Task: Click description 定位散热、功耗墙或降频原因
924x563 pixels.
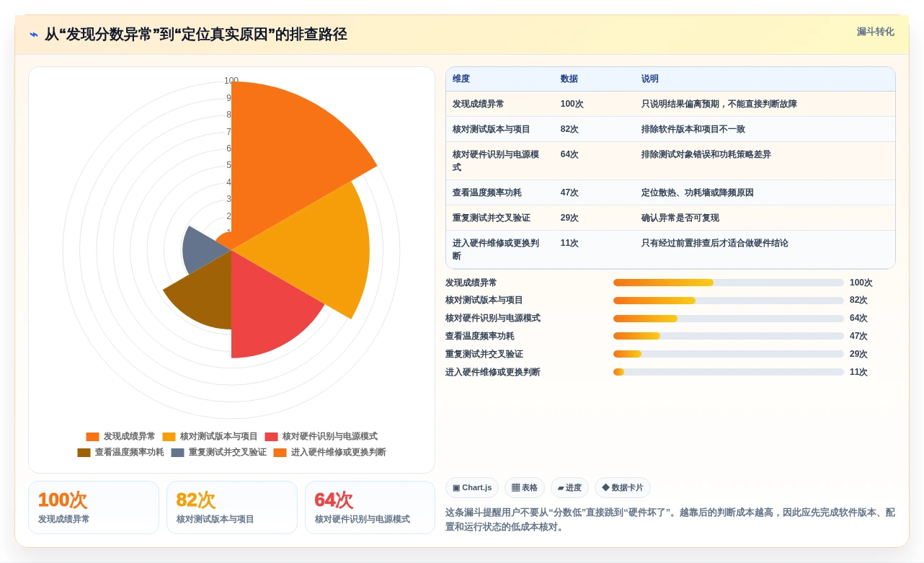Action: (698, 193)
